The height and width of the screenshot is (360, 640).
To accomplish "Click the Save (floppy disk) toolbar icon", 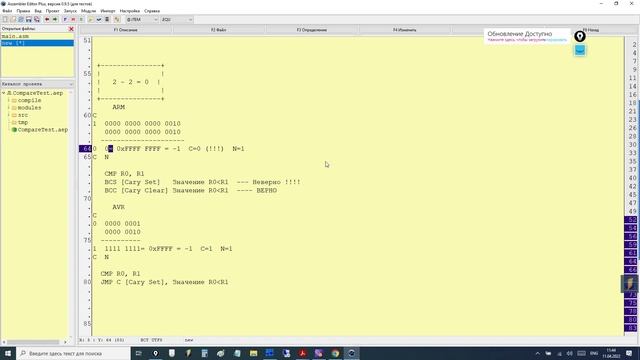I will (29, 20).
